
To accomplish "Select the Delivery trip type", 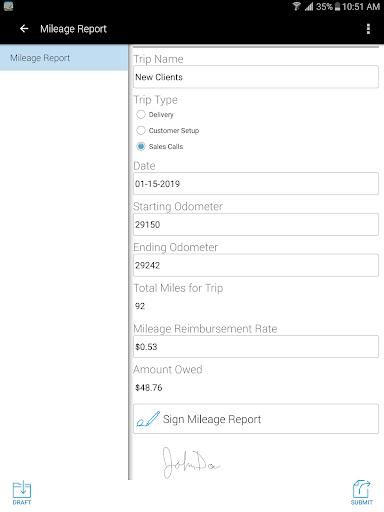I will (x=141, y=115).
